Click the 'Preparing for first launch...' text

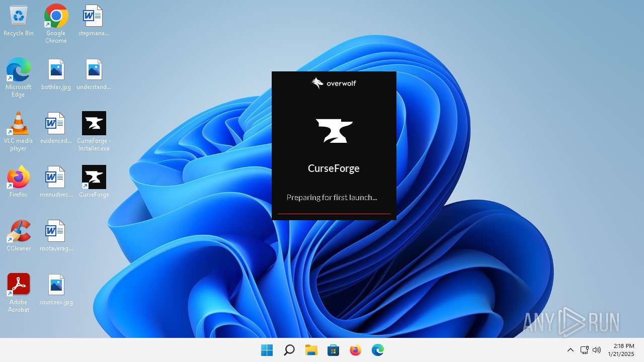click(332, 198)
